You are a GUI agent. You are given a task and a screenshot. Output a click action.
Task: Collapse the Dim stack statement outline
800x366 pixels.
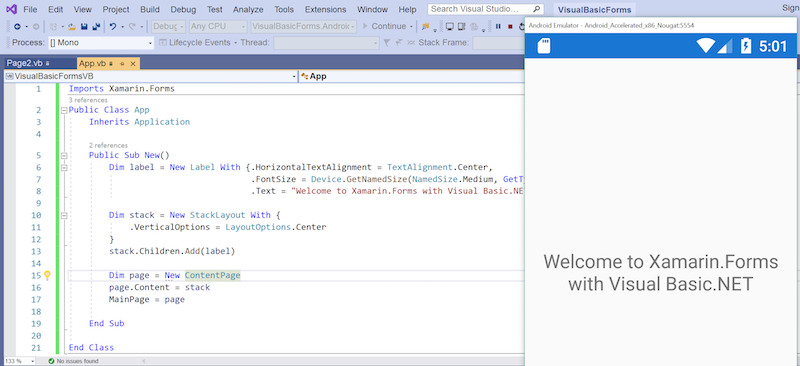(x=64, y=215)
